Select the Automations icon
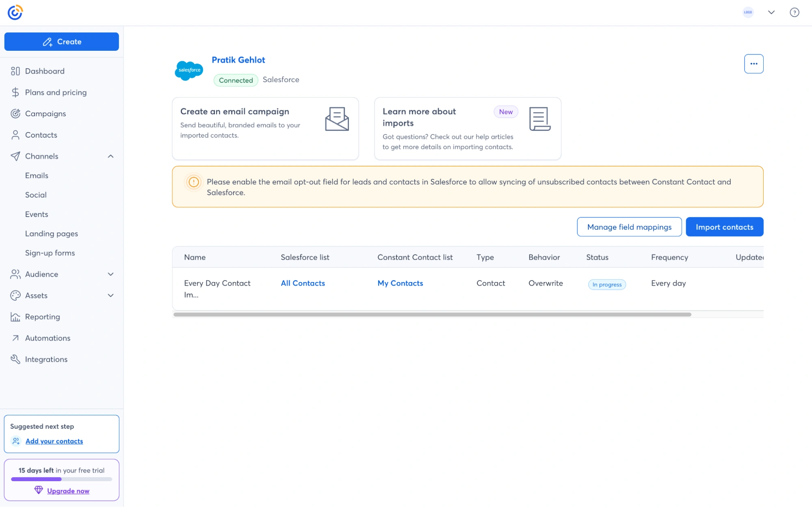This screenshot has height=508, width=812. coord(15,338)
